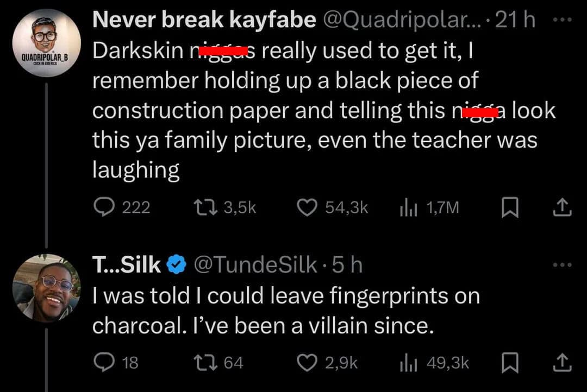
Task: Bookmark the Never break kayfabe tweet
Action: pyautogui.click(x=507, y=207)
